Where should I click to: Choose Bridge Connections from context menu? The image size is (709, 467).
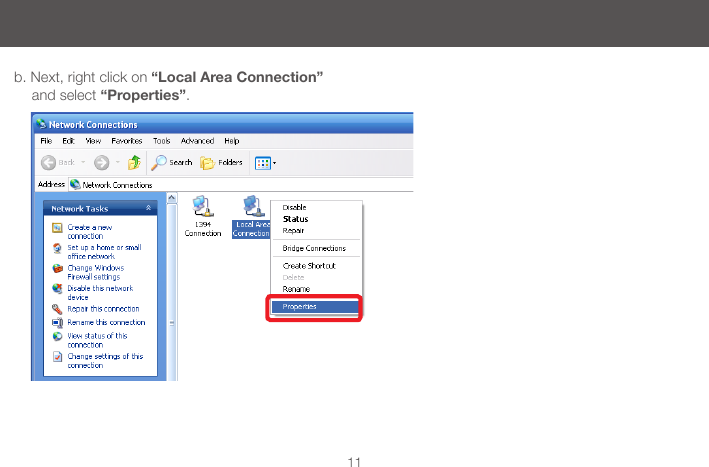(314, 248)
